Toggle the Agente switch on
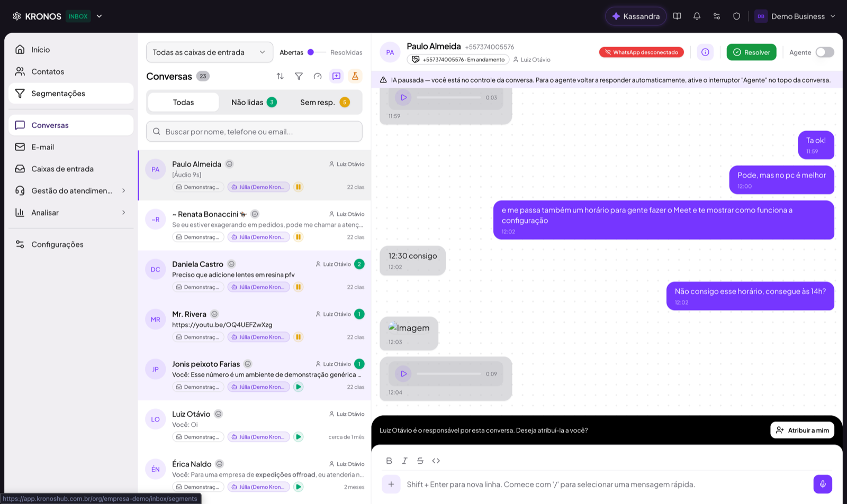Screen dimensions: 847x504 (x=825, y=52)
